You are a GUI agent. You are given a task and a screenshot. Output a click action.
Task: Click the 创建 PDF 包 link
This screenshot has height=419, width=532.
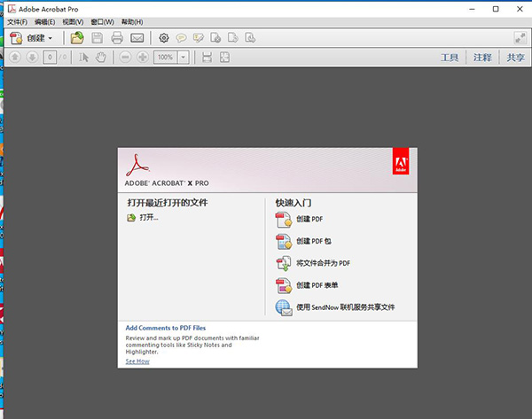click(314, 241)
